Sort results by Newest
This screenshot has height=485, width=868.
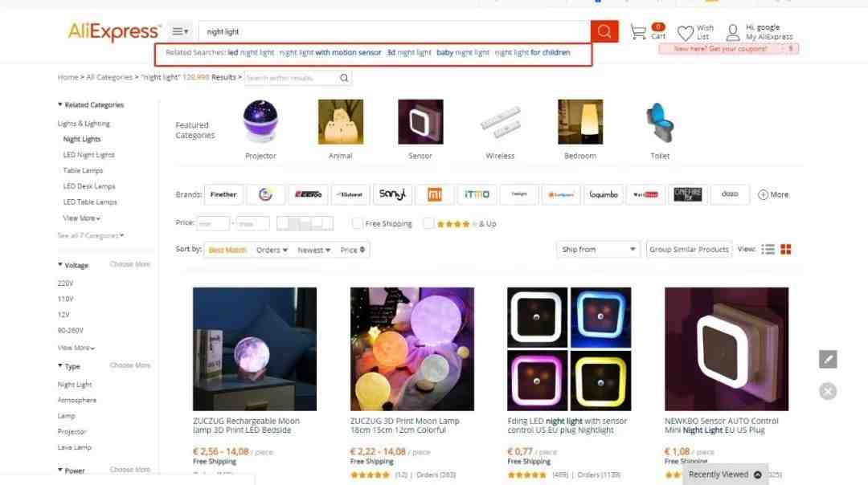coord(314,250)
